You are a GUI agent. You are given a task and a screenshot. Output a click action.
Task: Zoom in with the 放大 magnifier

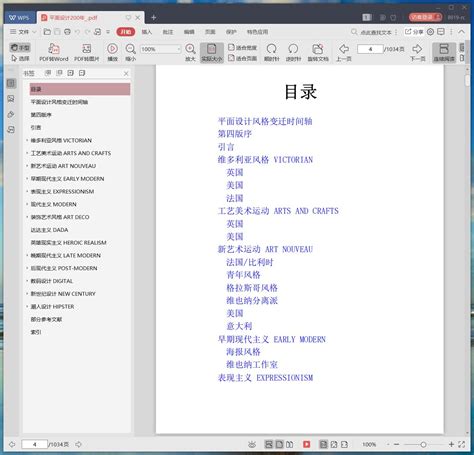tap(190, 52)
